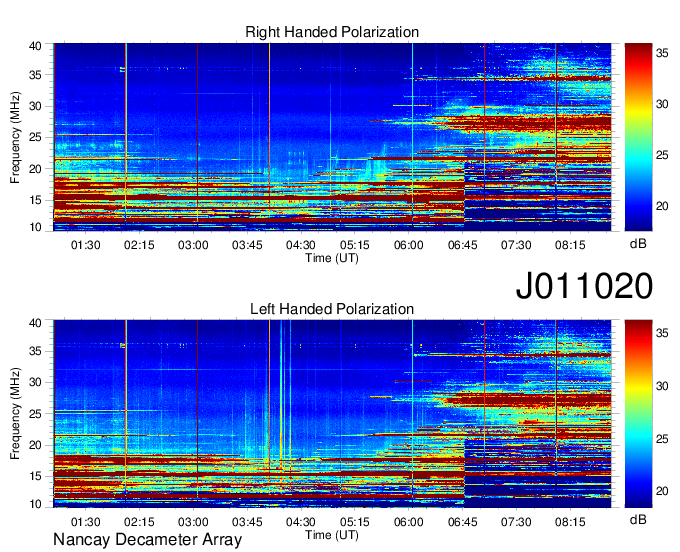This screenshot has width=680, height=552.
Task: Click the 'Right Handed Polarization' title
Action: 332,32
